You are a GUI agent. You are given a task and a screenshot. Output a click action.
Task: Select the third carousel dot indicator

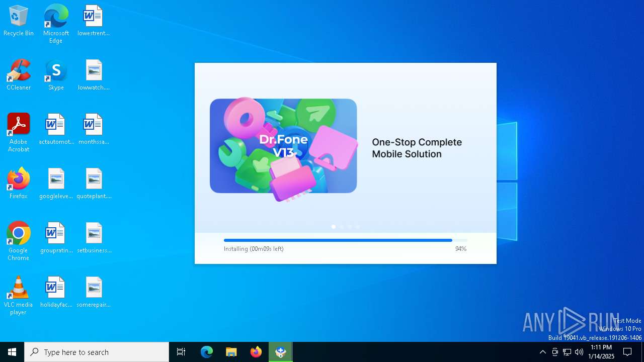click(350, 227)
